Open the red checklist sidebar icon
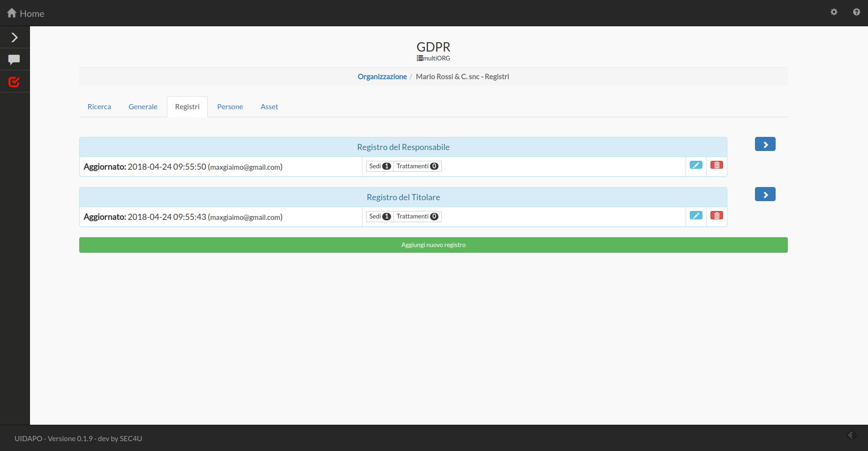This screenshot has width=868, height=451. pos(15,82)
